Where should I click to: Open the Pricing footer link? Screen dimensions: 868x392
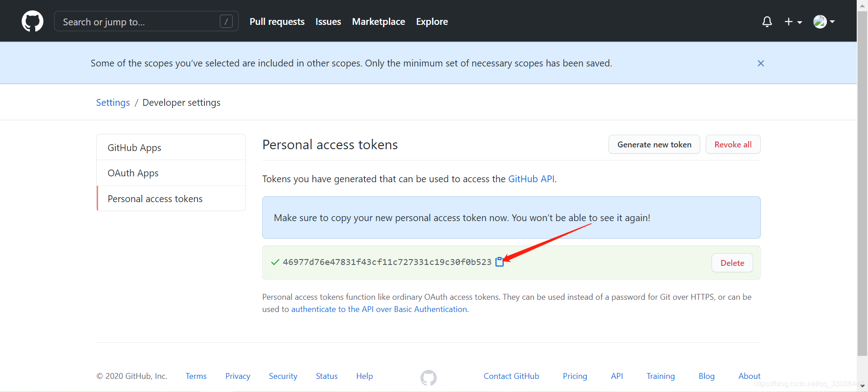pos(575,376)
